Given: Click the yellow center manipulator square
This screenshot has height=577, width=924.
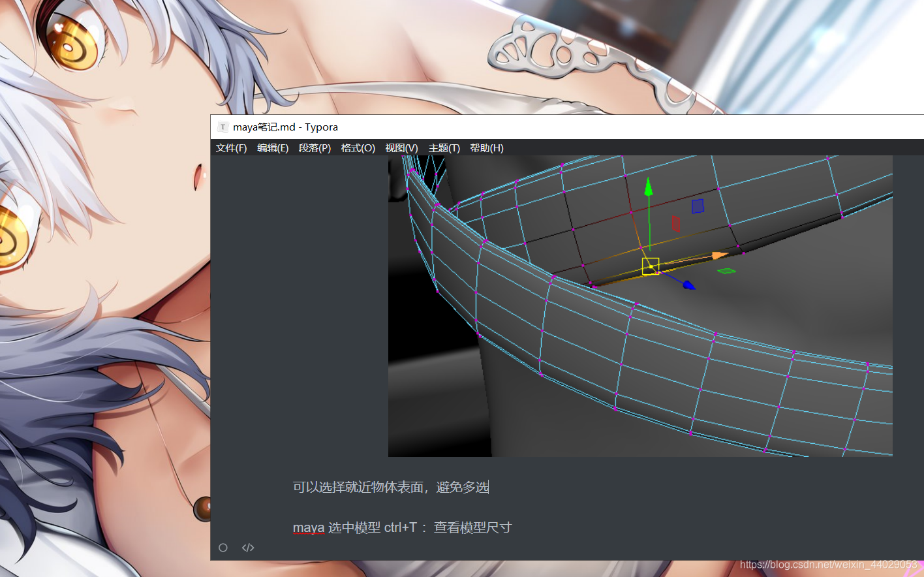Looking at the screenshot, I should click(651, 266).
